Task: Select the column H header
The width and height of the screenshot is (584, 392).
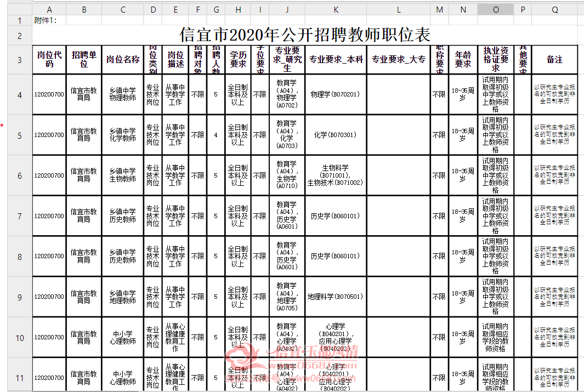Action: tap(238, 10)
